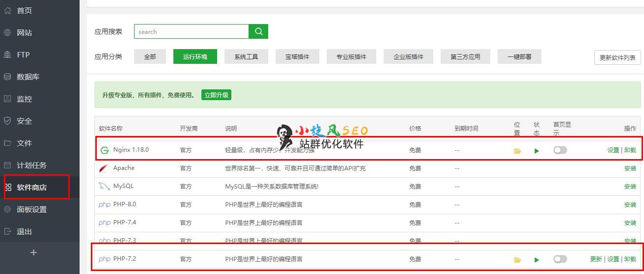Click 卸载 for Nginx 1.18.0
This screenshot has width=644, height=274.
(x=630, y=150)
